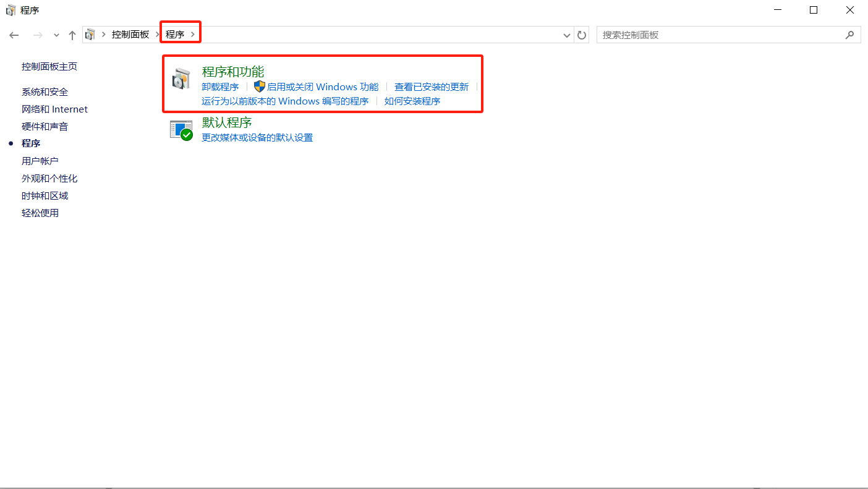
Task: Open 外观和个性化 category in sidebar
Action: click(49, 179)
